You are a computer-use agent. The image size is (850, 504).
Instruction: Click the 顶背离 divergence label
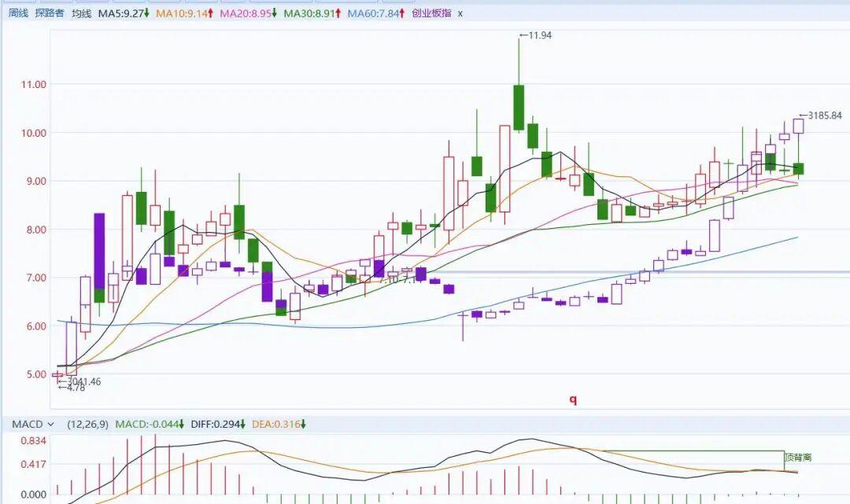click(x=799, y=458)
